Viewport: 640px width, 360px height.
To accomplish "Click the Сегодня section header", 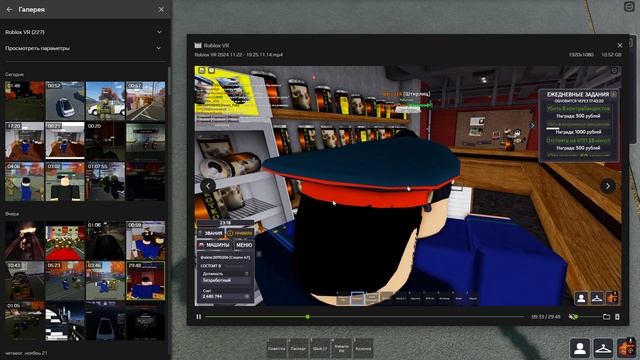I will tap(14, 74).
